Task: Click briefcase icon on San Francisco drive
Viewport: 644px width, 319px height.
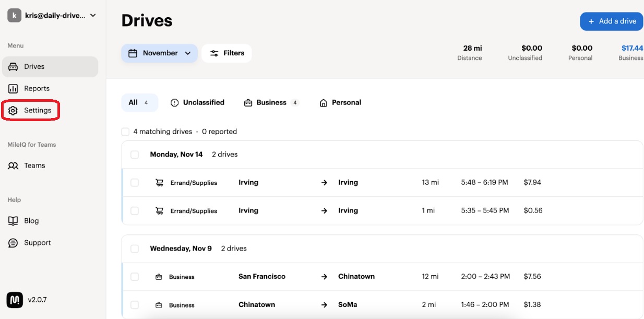Action: click(159, 277)
